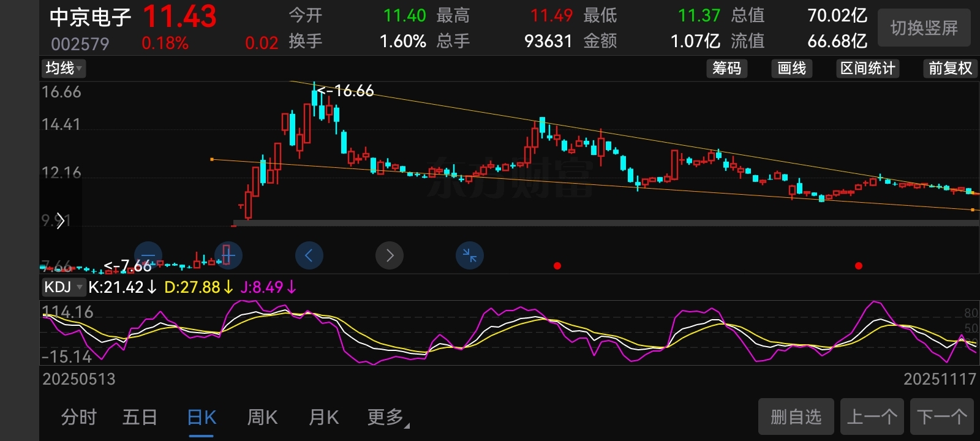Go to previous stock with 上一个
980x441 pixels.
pos(873,417)
